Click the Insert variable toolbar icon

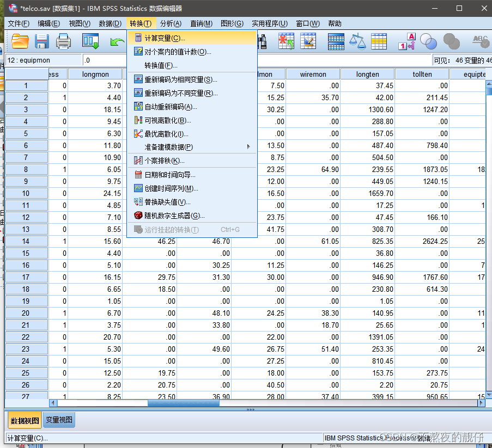308,41
